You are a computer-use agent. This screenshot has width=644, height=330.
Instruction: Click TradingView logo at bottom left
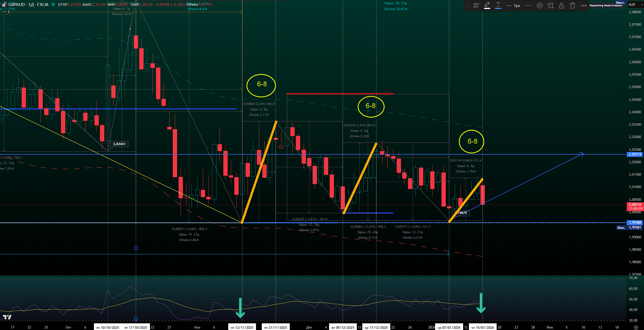pyautogui.click(x=7, y=317)
